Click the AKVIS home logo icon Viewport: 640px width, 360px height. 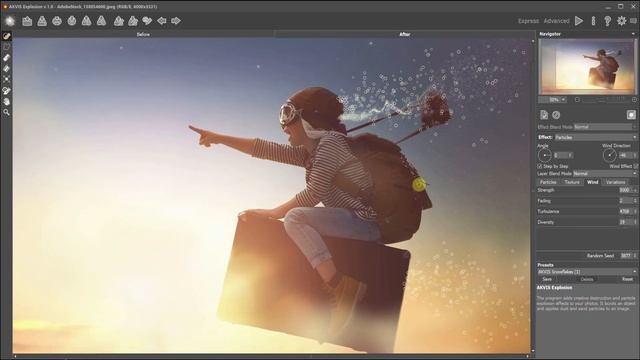[x=10, y=21]
